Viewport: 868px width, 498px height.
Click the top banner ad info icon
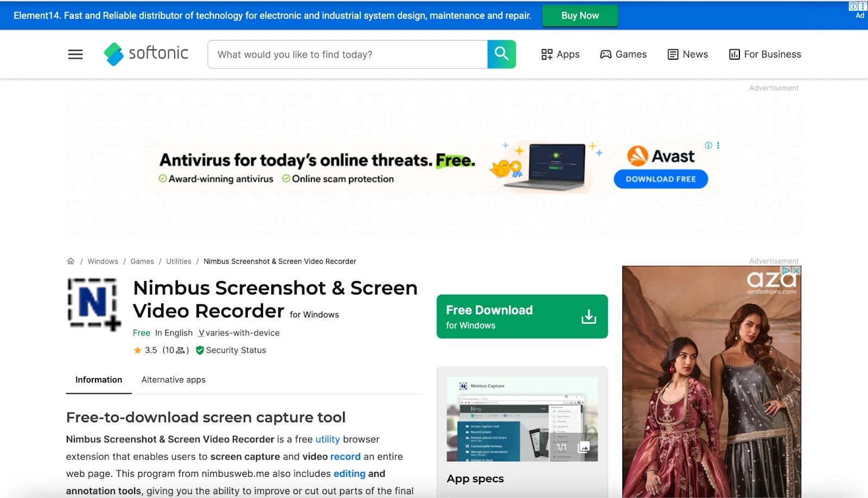tap(853, 6)
